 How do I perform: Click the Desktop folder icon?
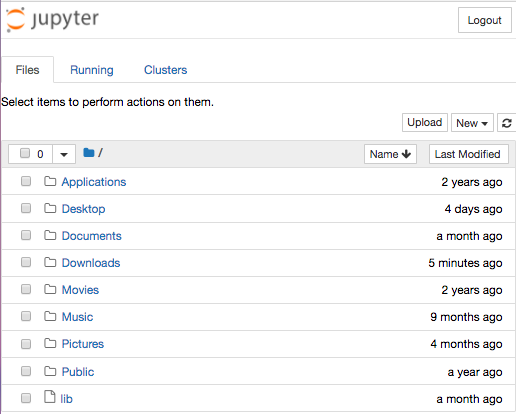click(x=50, y=208)
